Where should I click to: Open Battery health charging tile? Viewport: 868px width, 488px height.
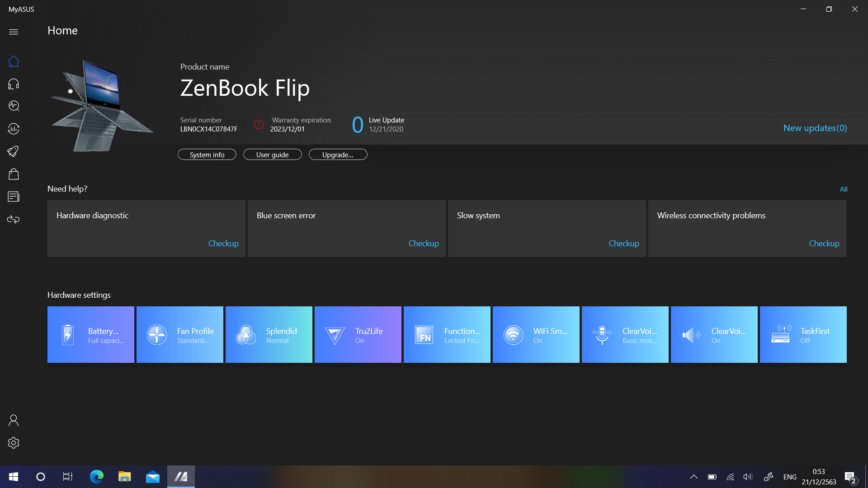[x=91, y=334]
